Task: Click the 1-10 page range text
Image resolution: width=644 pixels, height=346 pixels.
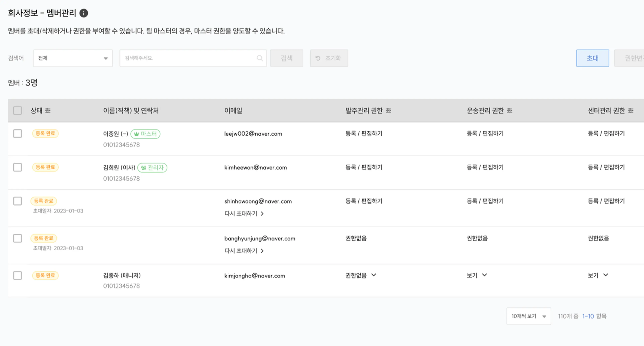Action: tap(588, 316)
